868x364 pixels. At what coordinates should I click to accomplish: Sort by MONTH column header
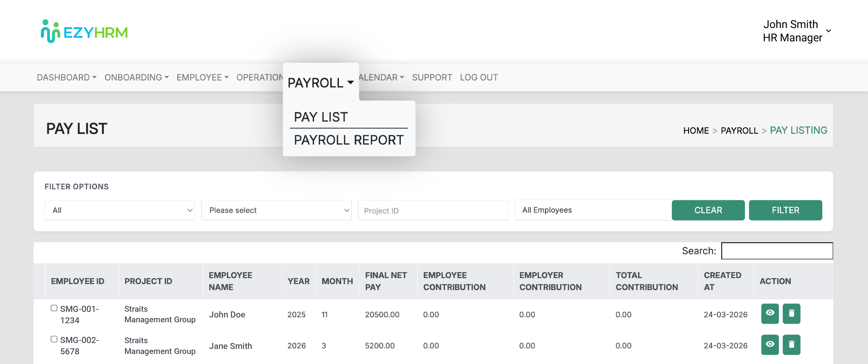338,281
